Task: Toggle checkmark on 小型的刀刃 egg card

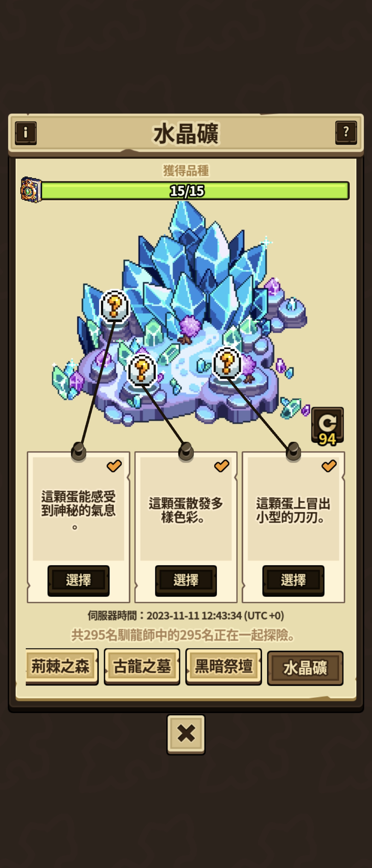Action: pos(329,466)
